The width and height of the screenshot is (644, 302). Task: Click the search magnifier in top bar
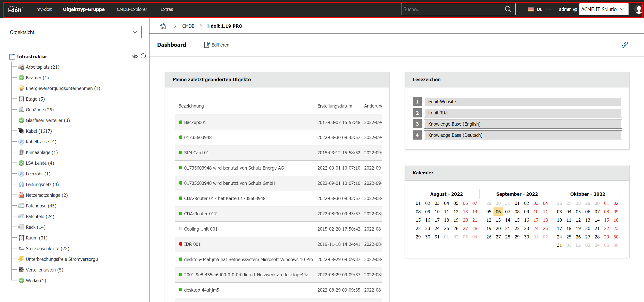point(508,9)
